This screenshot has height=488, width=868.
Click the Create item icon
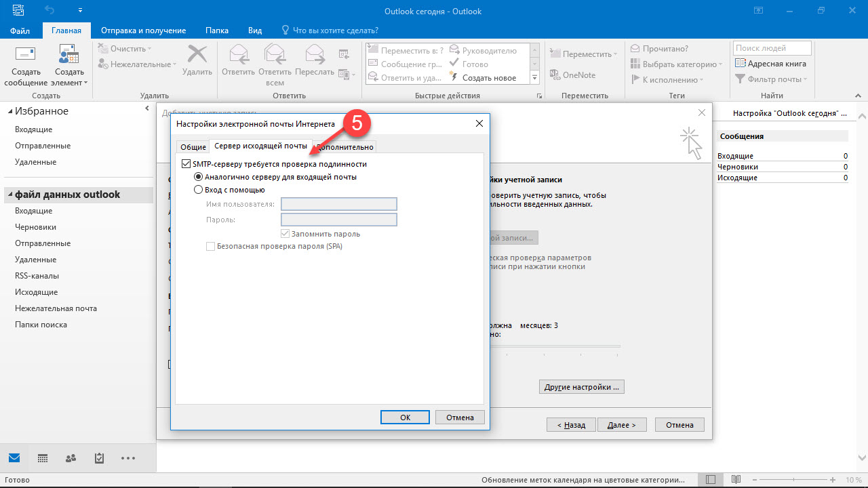69,54
